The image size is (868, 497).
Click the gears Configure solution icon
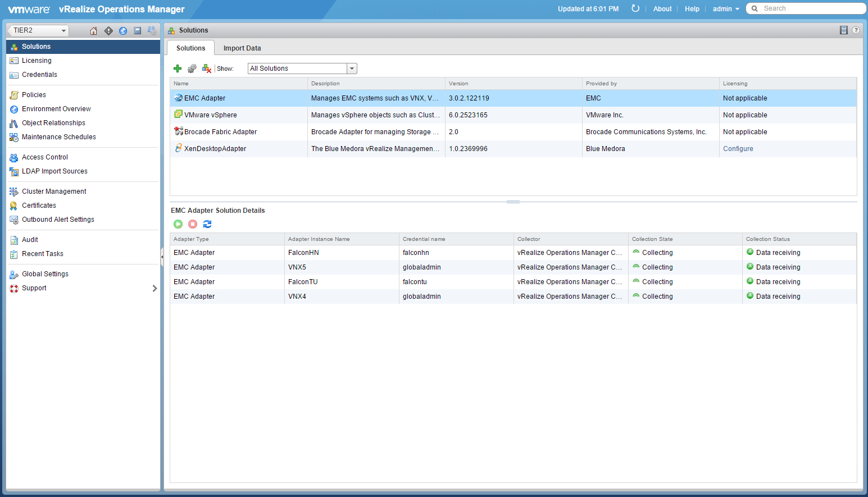[192, 69]
